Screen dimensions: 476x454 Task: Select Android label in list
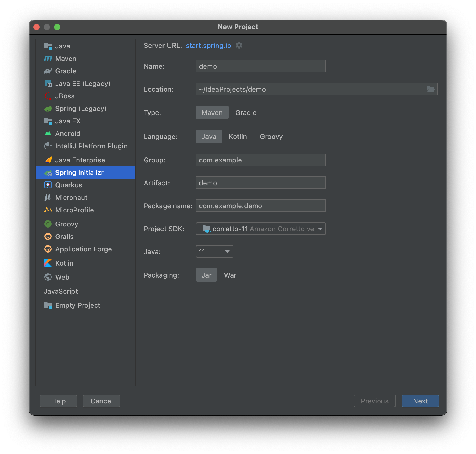click(x=68, y=134)
